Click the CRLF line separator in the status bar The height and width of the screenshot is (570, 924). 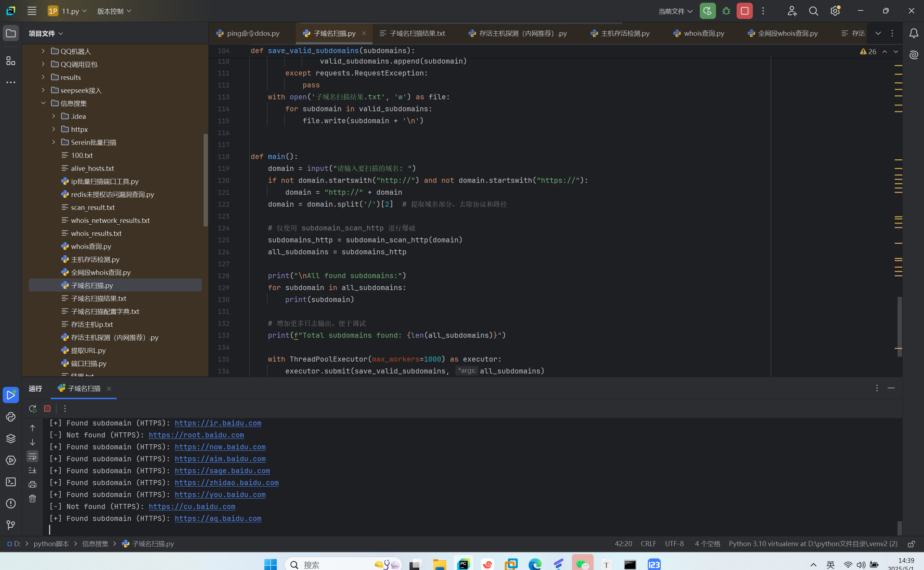[648, 544]
